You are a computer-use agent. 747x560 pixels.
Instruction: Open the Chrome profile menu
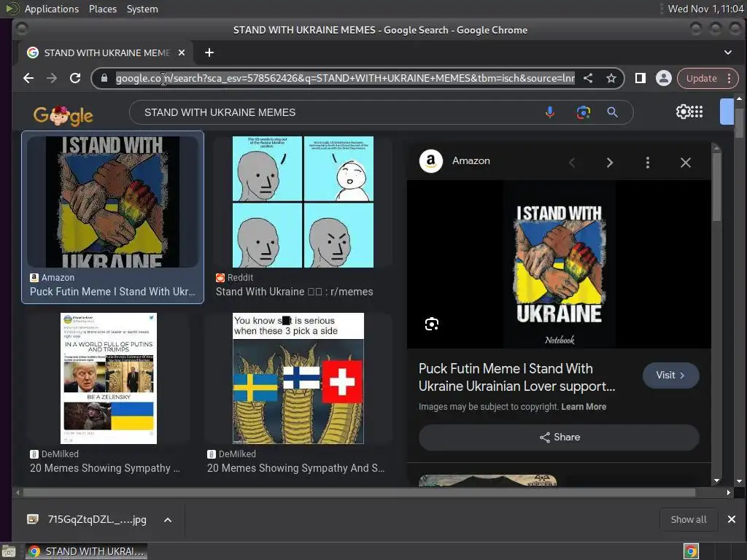pyautogui.click(x=663, y=78)
